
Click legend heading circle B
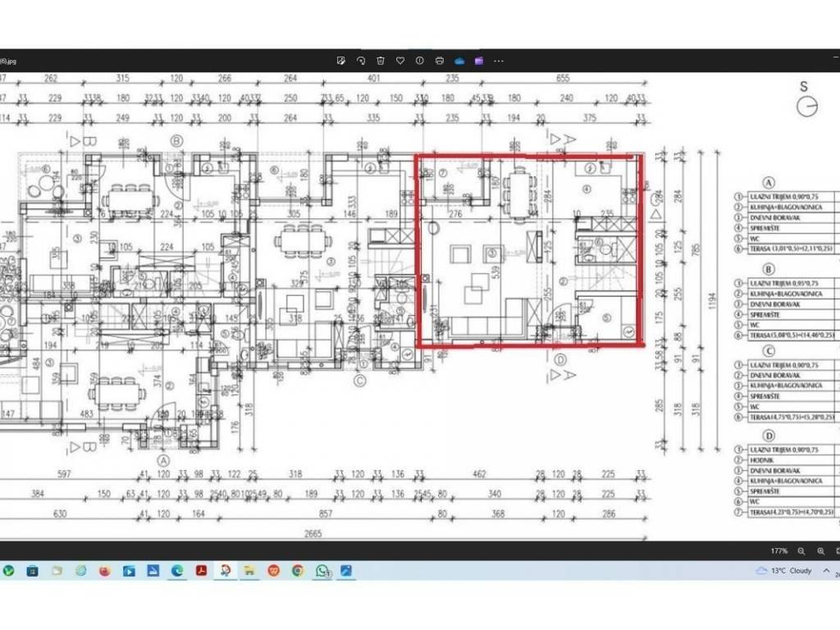pyautogui.click(x=768, y=269)
